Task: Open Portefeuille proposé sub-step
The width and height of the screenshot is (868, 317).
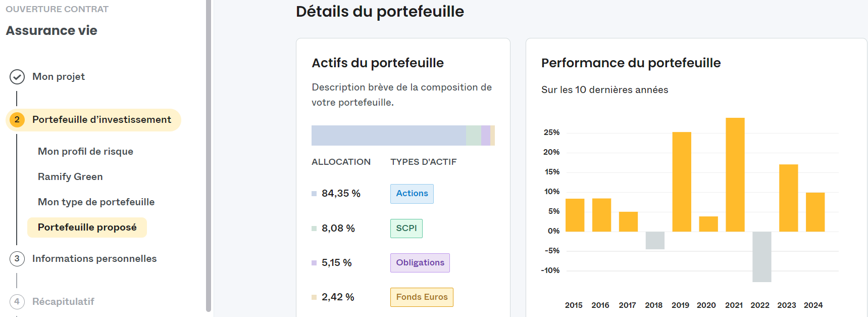Action: click(87, 228)
